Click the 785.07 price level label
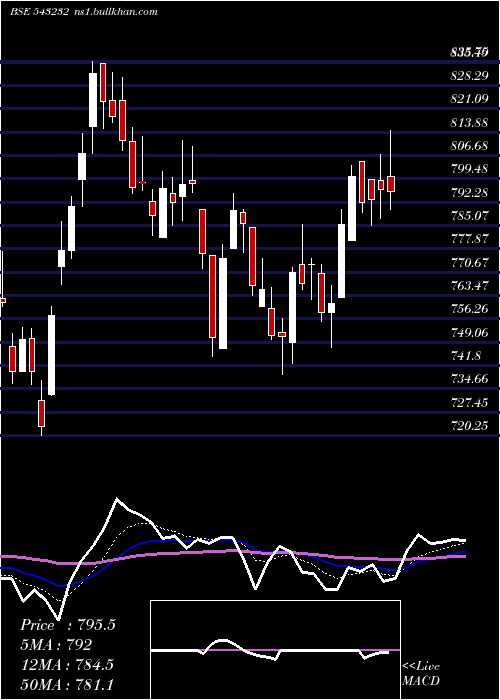Screen dimensions: 500x700 click(x=469, y=216)
